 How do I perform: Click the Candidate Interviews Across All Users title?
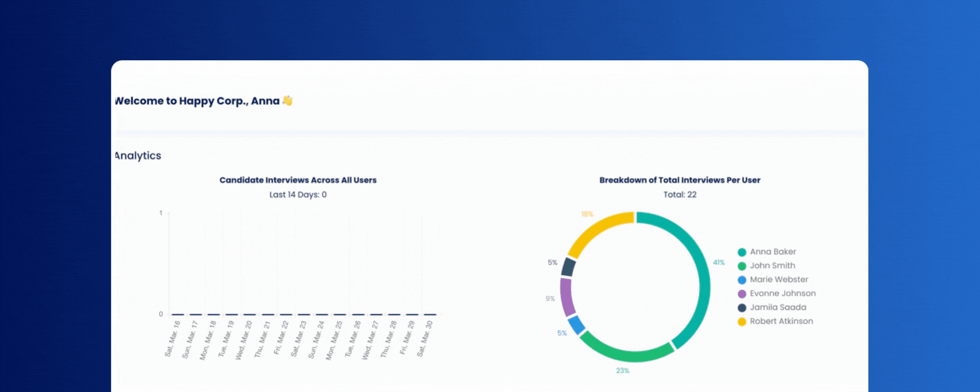298,180
